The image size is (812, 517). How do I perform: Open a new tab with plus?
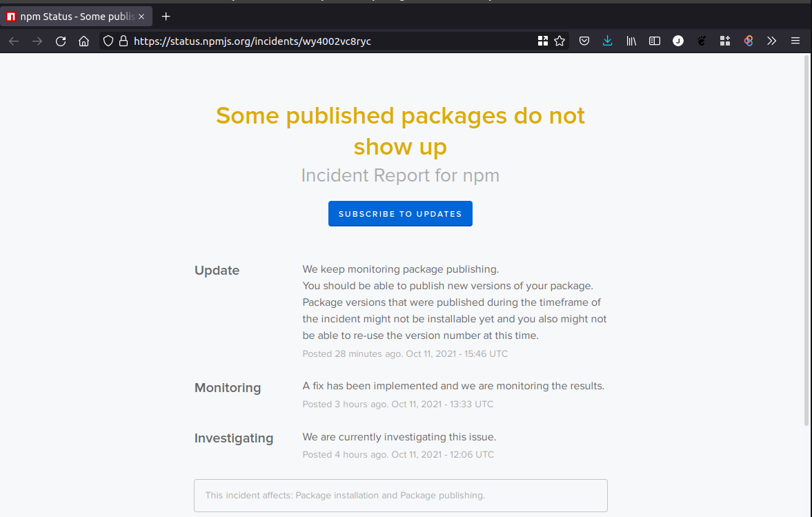[x=166, y=17]
